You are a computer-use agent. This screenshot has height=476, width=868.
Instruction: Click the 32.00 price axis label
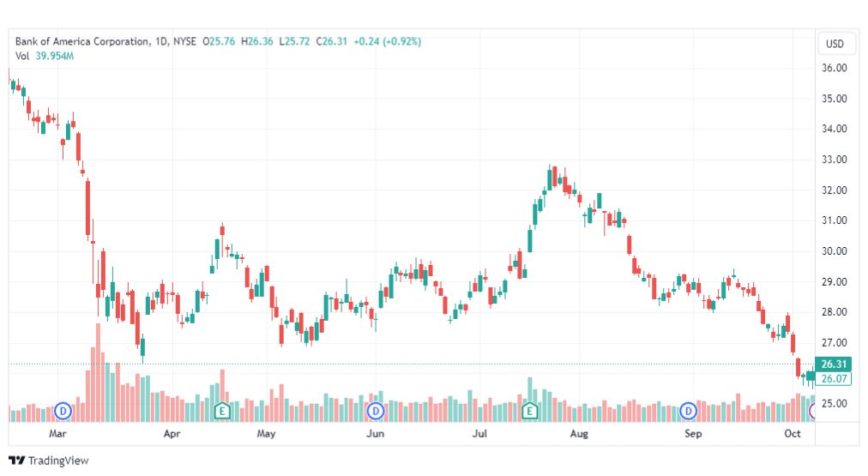point(835,190)
